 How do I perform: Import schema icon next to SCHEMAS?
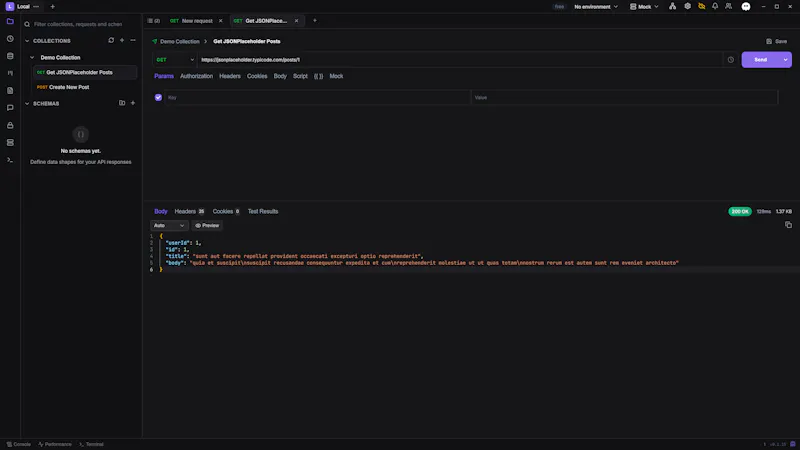122,103
